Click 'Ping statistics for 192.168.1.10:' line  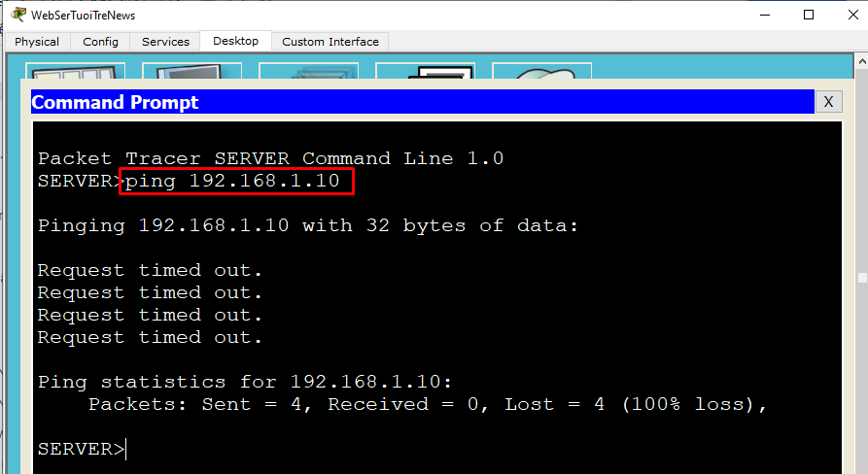point(245,382)
